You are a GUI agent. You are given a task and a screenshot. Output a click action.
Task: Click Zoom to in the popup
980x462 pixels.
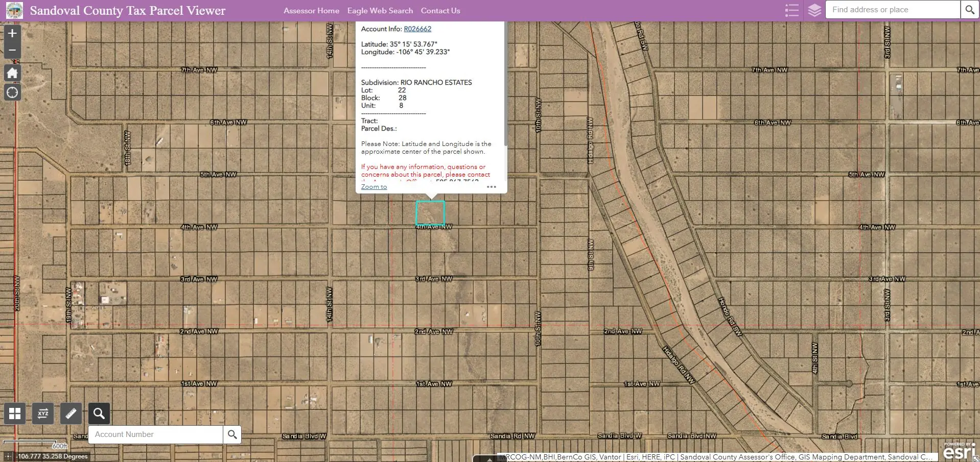click(374, 187)
